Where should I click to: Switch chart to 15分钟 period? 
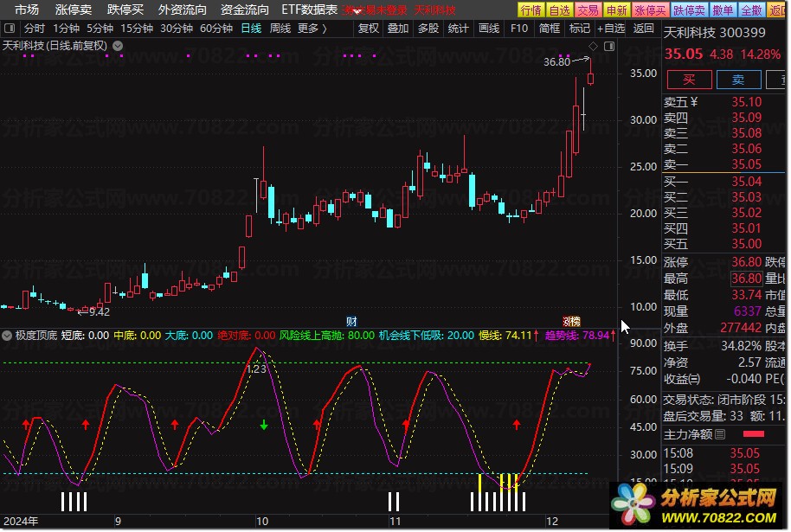tap(137, 29)
